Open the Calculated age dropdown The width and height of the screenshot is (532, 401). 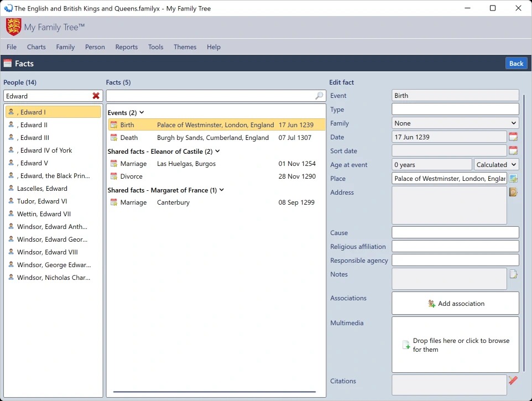(496, 165)
